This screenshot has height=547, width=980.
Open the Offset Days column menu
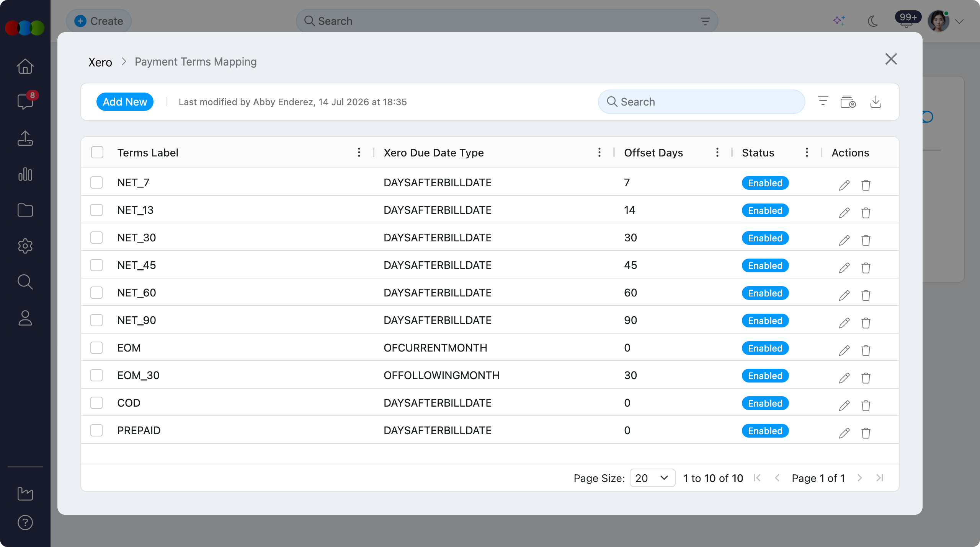point(717,152)
